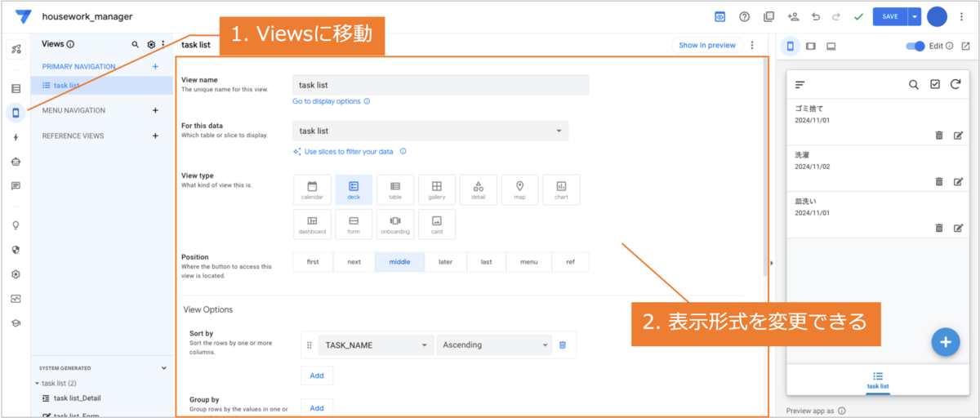Switch preview to mobile phone layout

pos(790,46)
